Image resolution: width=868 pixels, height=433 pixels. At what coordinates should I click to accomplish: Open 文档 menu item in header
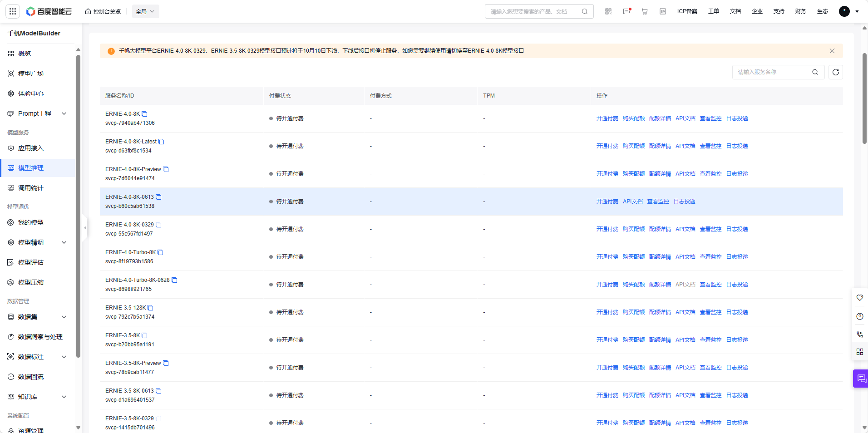735,11
